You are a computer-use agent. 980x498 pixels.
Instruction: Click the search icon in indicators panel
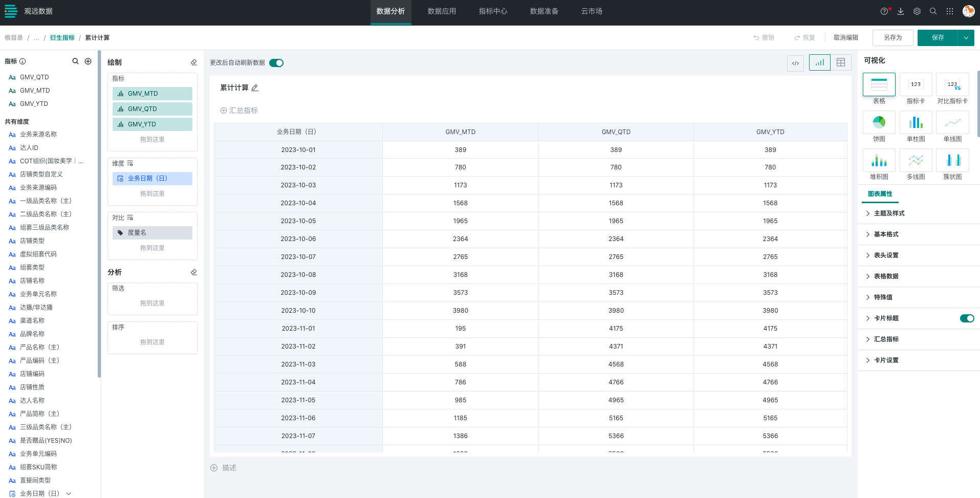click(x=75, y=61)
